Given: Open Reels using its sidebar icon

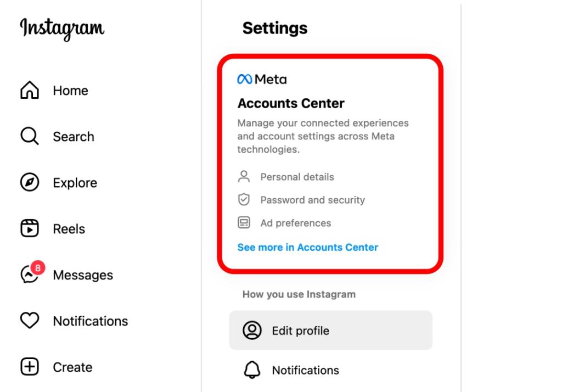Looking at the screenshot, I should click(29, 228).
